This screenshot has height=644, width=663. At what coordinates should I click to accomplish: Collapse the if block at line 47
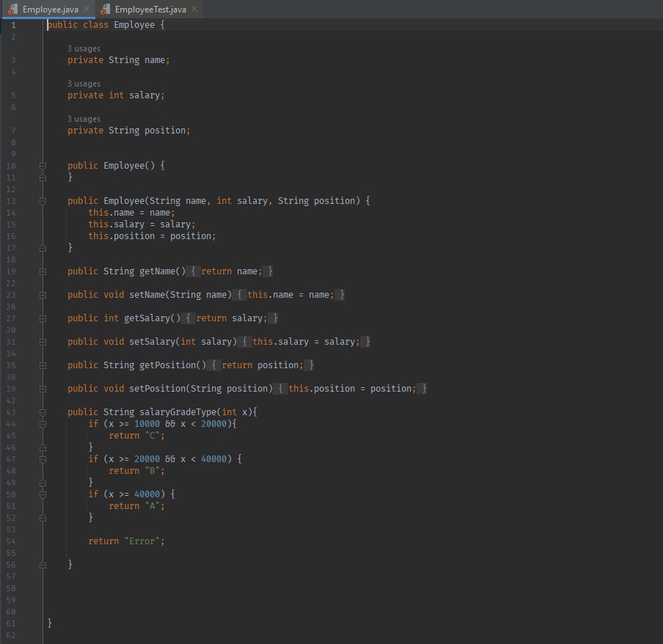(x=43, y=459)
